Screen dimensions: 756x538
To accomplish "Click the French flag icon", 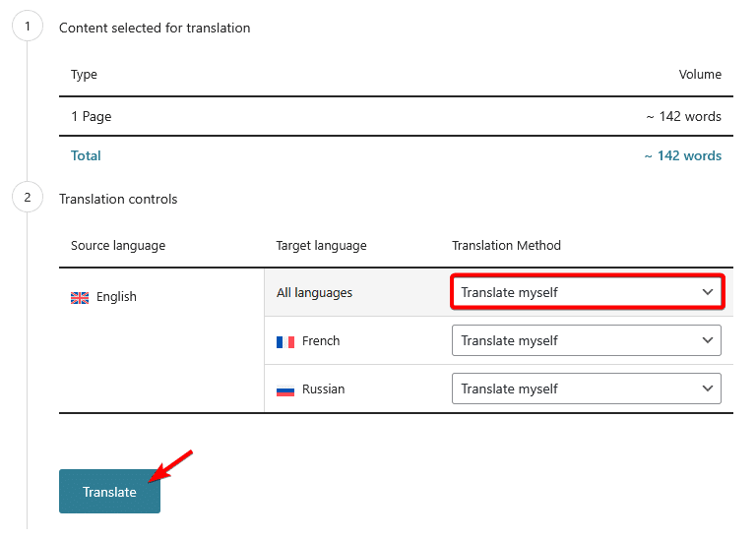I will (285, 341).
